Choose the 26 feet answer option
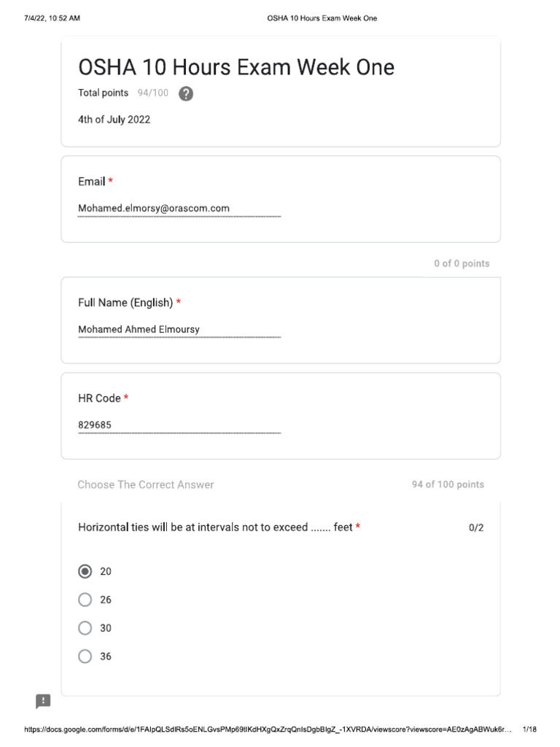The image size is (560, 747). 85,600
